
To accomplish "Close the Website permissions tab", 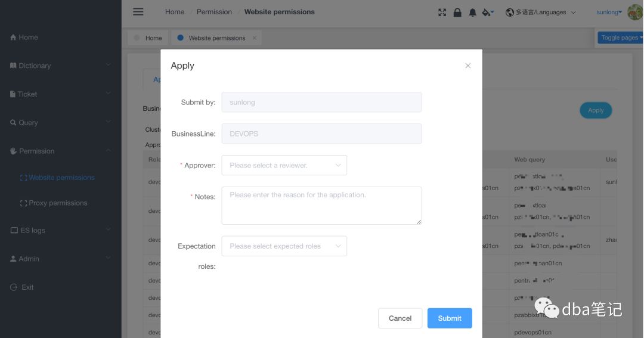I will coord(255,38).
